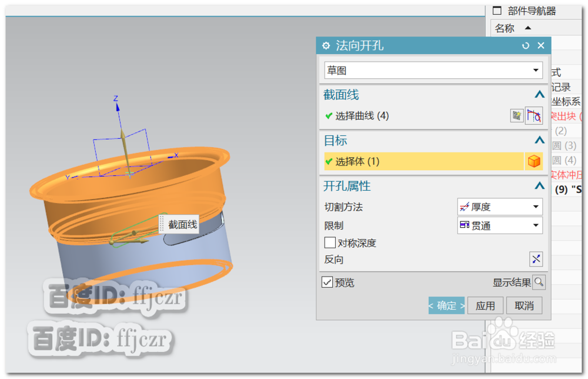Click the 坐标系 item in the navigator
Viewport: 588px width, 379px height.
click(566, 102)
